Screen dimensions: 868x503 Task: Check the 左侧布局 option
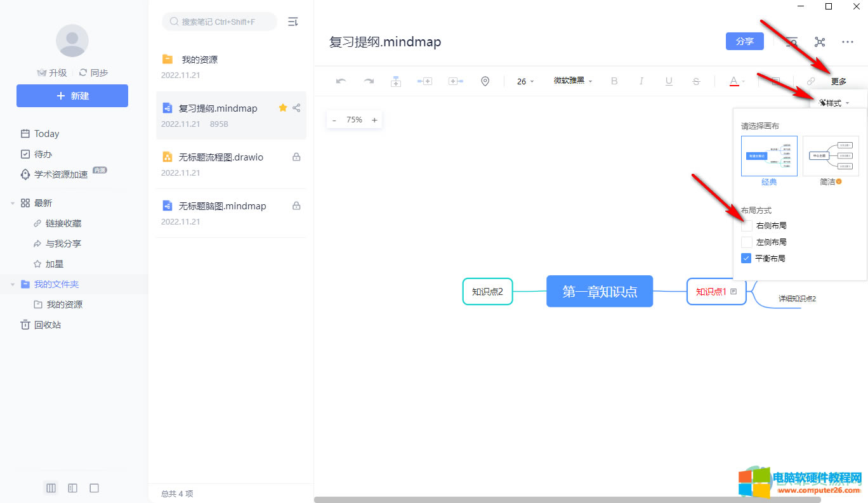tap(747, 242)
